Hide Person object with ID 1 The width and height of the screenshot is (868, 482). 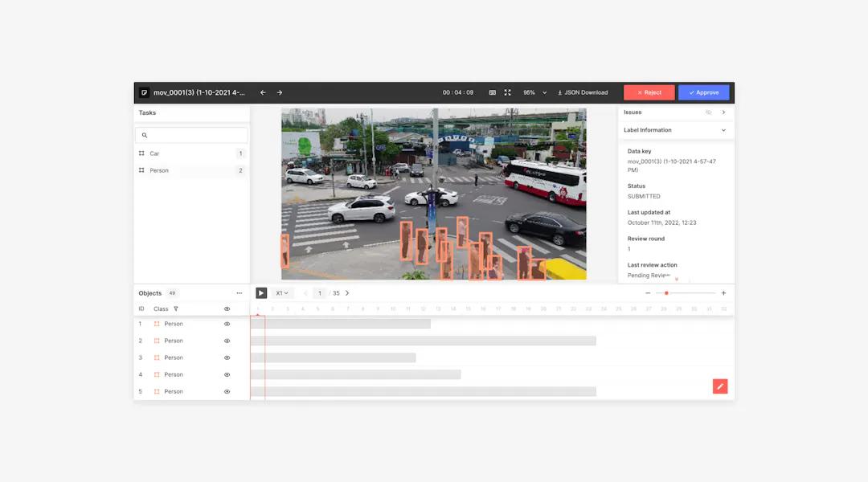227,324
